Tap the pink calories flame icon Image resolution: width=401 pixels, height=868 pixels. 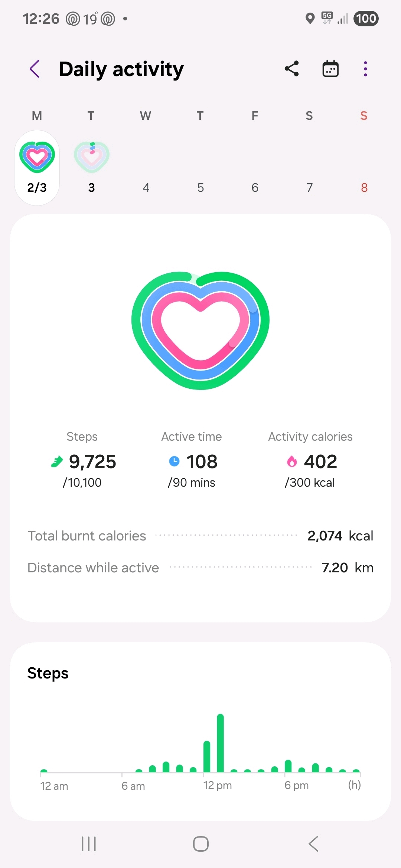(292, 461)
